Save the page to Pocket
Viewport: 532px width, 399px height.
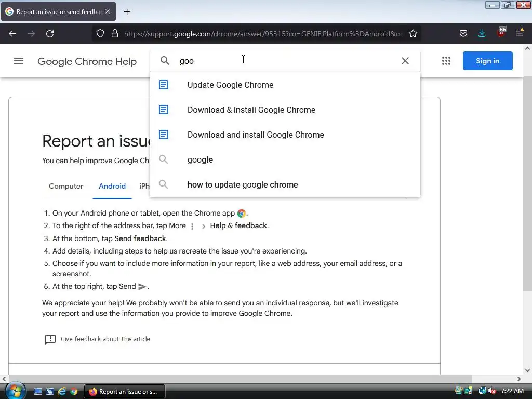pyautogui.click(x=463, y=34)
